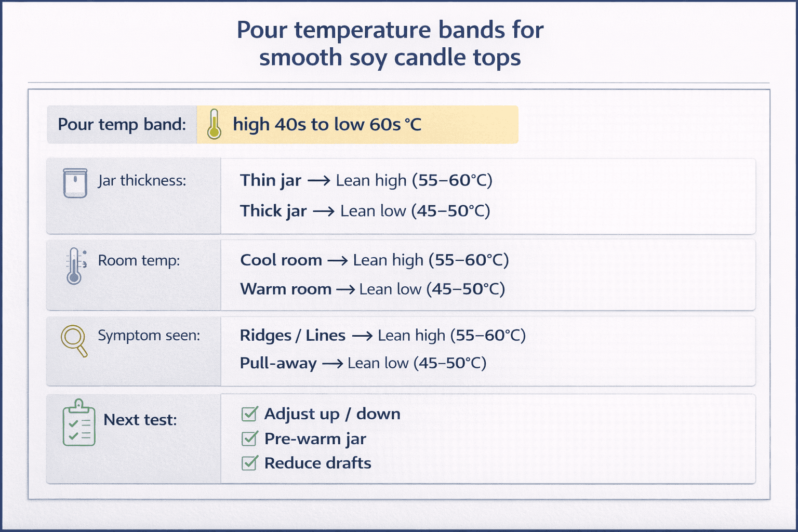Click the Ridges / Lines text

[292, 336]
